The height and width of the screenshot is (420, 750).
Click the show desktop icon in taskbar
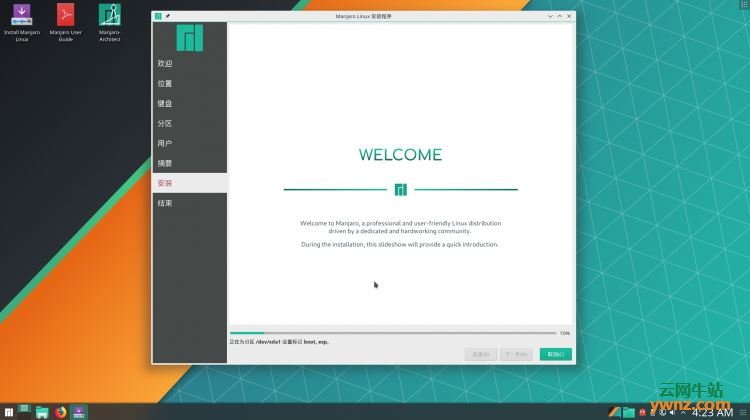(x=24, y=409)
